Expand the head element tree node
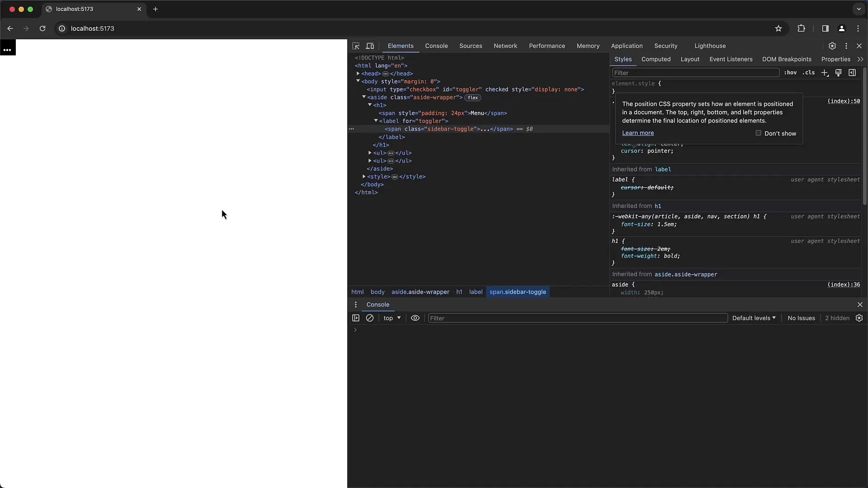The height and width of the screenshot is (488, 868). (359, 73)
